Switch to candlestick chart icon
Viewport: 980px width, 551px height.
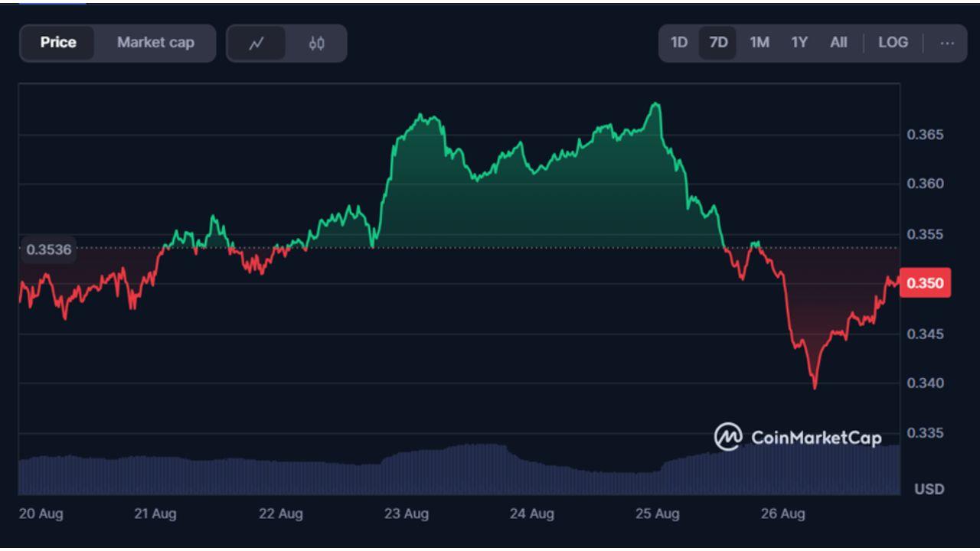coord(317,44)
